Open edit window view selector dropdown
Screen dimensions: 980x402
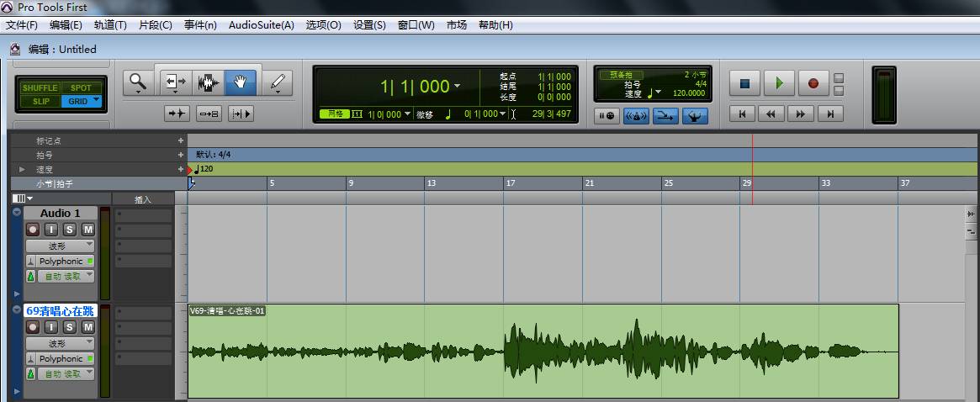[x=23, y=198]
